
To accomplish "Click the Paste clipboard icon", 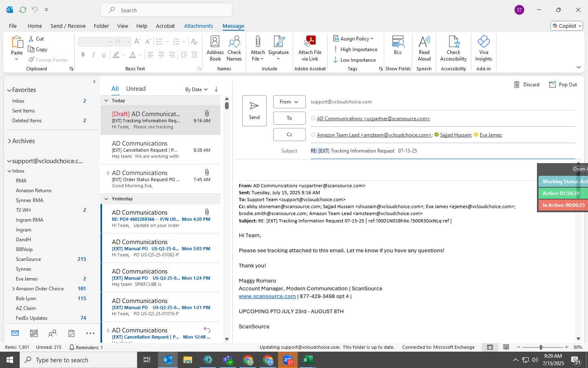I will [17, 42].
